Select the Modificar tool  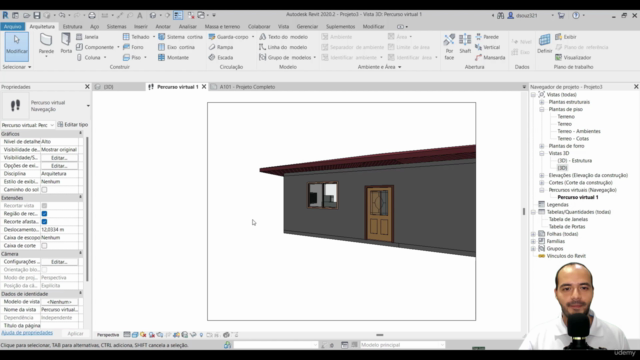[x=16, y=47]
